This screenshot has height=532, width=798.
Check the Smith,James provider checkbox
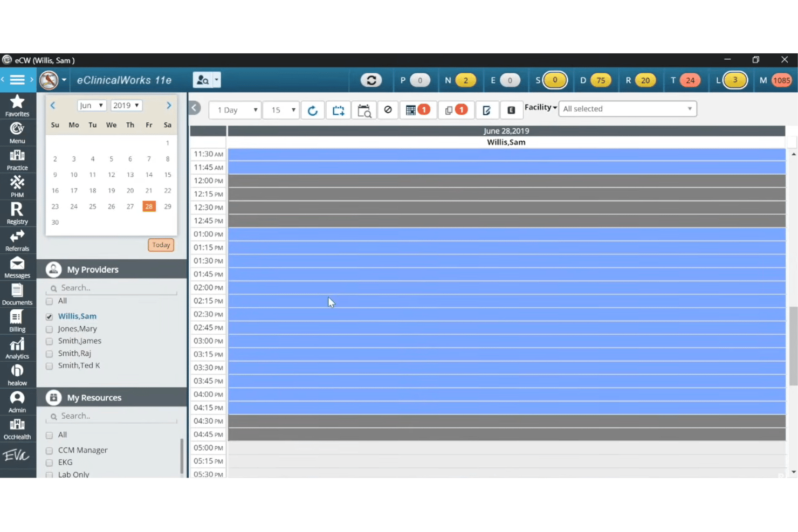(x=50, y=341)
